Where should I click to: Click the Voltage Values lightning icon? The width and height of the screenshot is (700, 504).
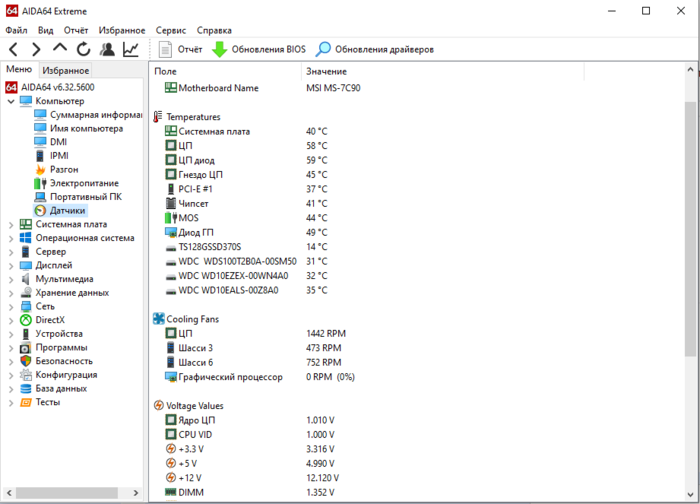(x=158, y=405)
